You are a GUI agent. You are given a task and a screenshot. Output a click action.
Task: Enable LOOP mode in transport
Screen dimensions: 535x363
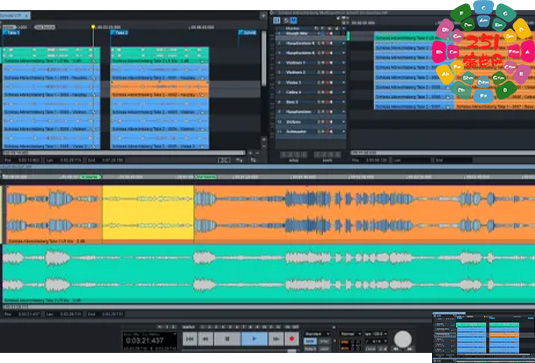tap(324, 349)
